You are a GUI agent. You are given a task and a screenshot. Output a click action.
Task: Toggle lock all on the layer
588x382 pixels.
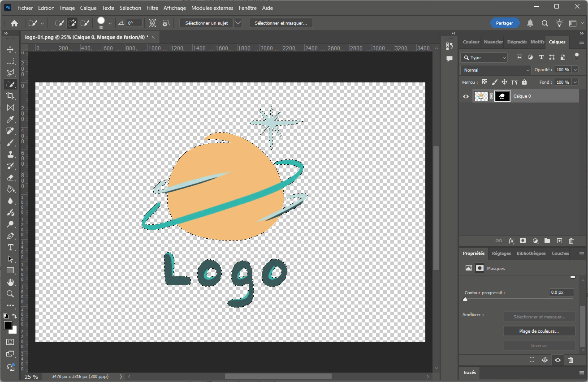tap(524, 82)
